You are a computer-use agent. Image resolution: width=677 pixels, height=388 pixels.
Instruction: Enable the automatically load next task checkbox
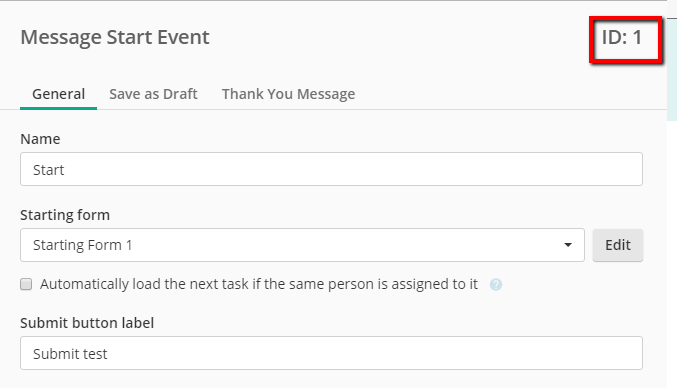(x=26, y=284)
